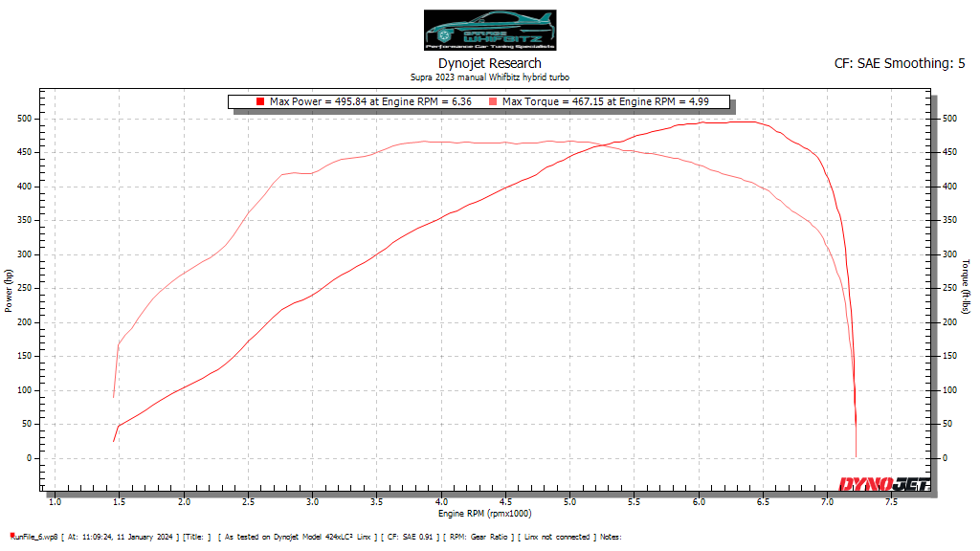Click the 'Power (hp)' axis label
This screenshot has width=980, height=551.
(x=8, y=291)
